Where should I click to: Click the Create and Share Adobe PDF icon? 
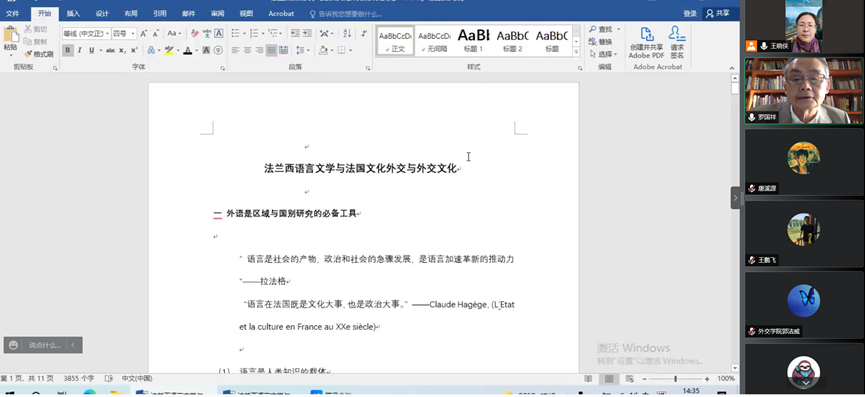(x=647, y=43)
